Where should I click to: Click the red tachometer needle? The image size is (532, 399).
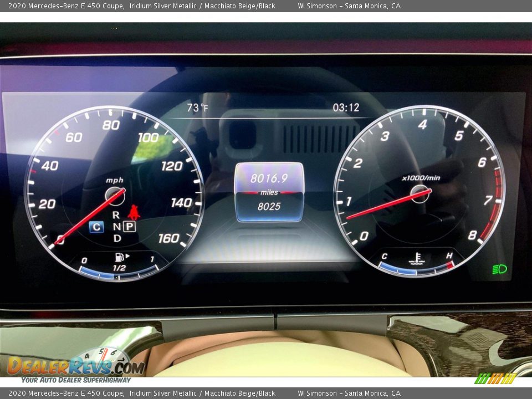pyautogui.click(x=389, y=204)
